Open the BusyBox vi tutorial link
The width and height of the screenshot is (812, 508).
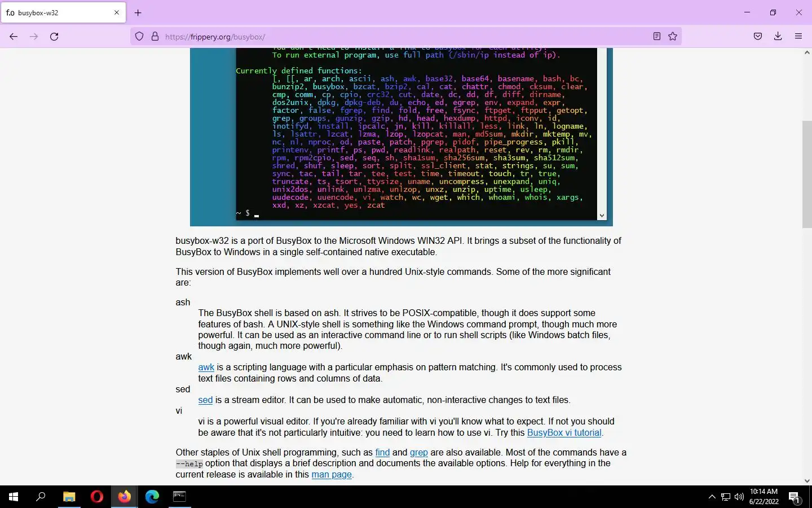tap(564, 433)
